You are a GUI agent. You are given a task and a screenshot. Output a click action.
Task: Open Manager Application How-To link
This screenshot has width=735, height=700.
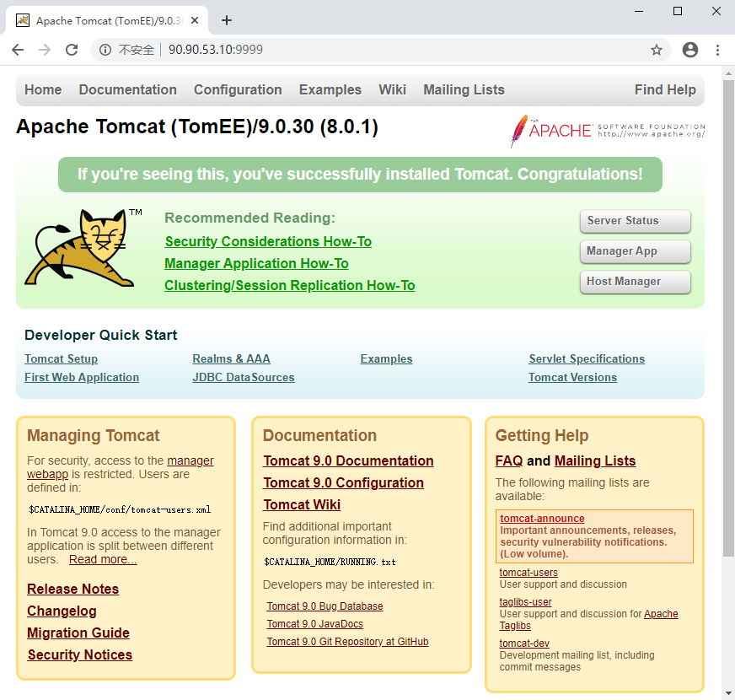256,264
